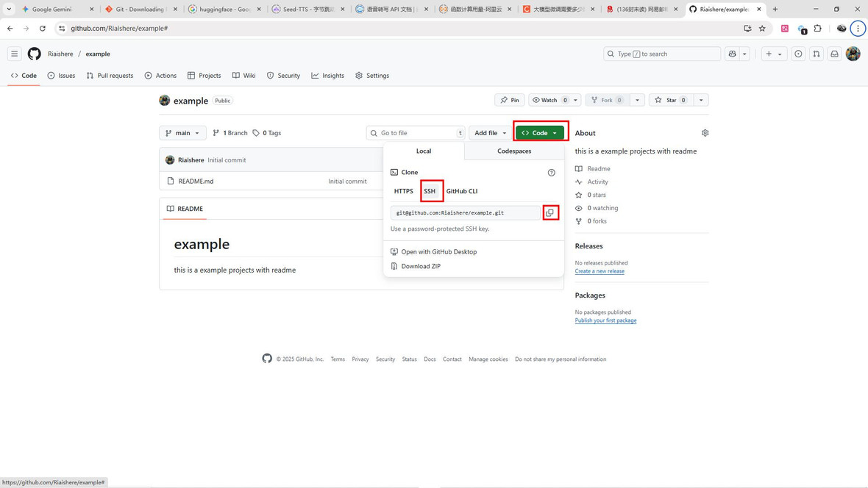Viewport: 868px width, 488px height.
Task: Open the Insights repository tab
Action: tap(328, 76)
